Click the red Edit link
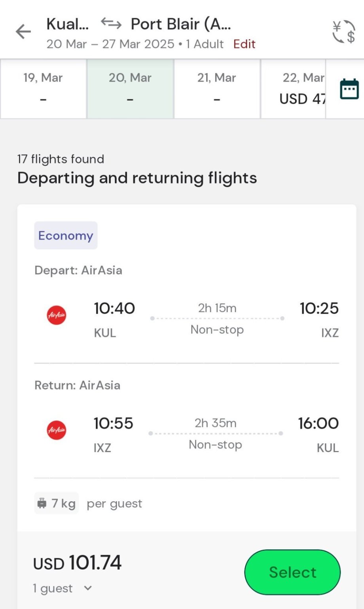This screenshot has width=364, height=609. click(244, 44)
